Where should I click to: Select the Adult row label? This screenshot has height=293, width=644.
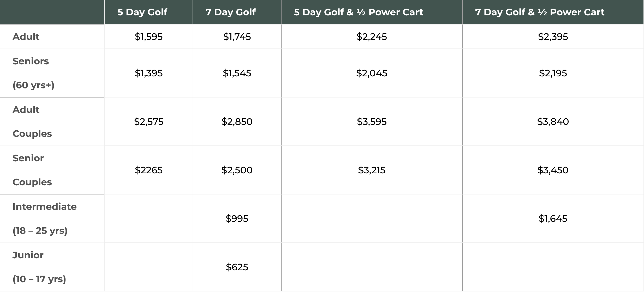tap(26, 37)
